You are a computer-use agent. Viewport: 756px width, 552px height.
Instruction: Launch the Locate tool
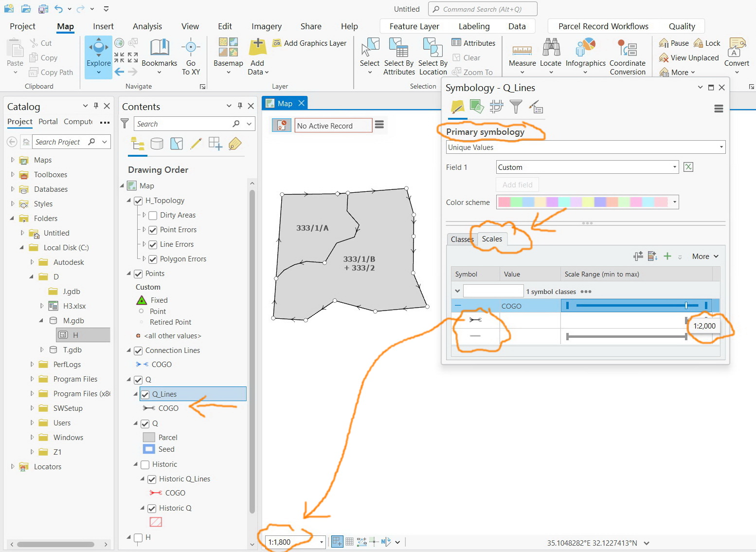pyautogui.click(x=551, y=56)
